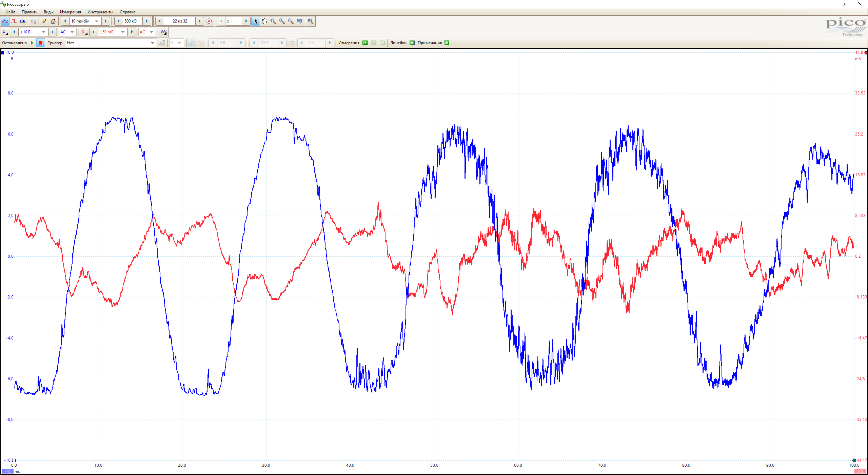Select the zoom in tool
This screenshot has width=868, height=475.
pyautogui.click(x=282, y=21)
